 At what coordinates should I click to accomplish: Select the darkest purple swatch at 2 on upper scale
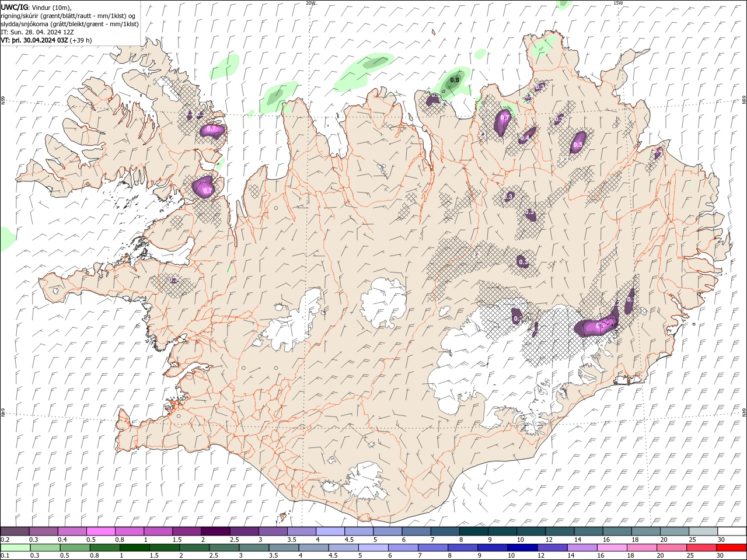(x=215, y=531)
